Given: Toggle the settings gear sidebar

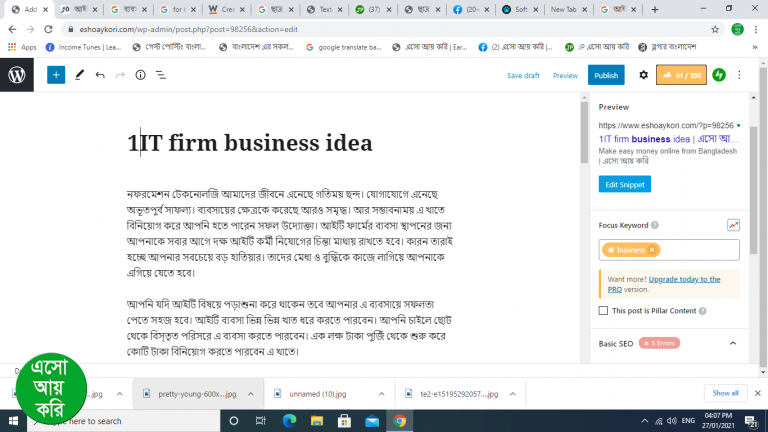Looking at the screenshot, I should pyautogui.click(x=643, y=75).
